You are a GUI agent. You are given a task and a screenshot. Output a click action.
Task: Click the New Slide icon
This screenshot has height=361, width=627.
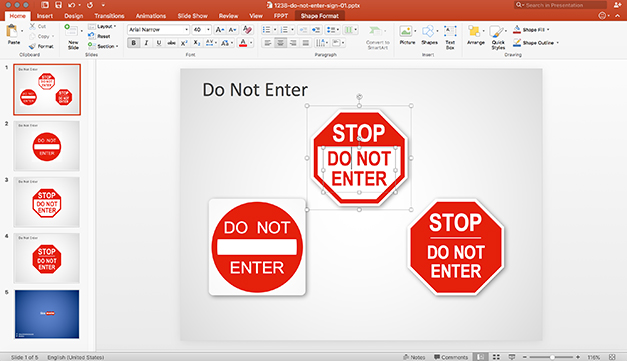point(72,30)
